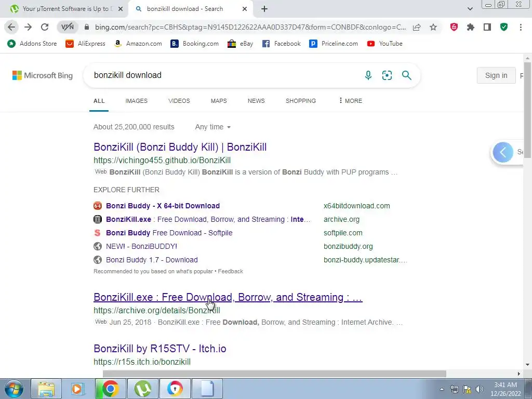Open a new browser tab
Viewport: 532px width, 399px height.
(264, 9)
